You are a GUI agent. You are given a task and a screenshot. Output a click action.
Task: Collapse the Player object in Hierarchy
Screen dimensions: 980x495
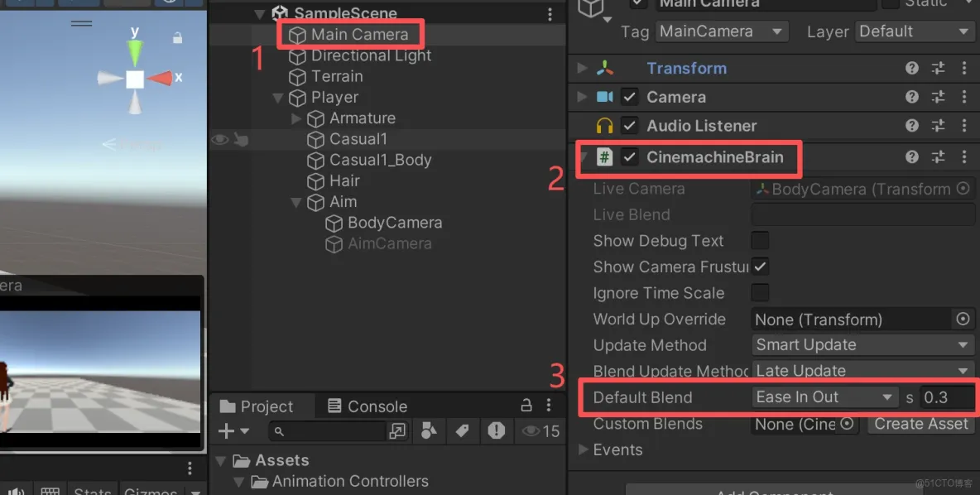pos(277,98)
